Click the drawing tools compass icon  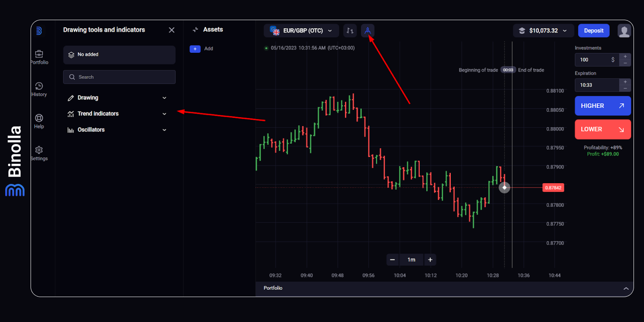[x=367, y=31]
